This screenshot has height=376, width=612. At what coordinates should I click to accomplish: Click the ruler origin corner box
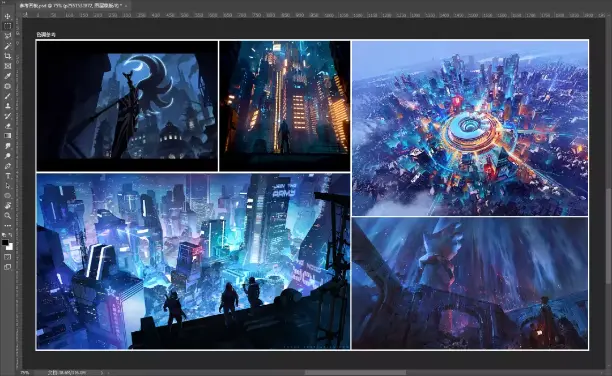pos(19,15)
